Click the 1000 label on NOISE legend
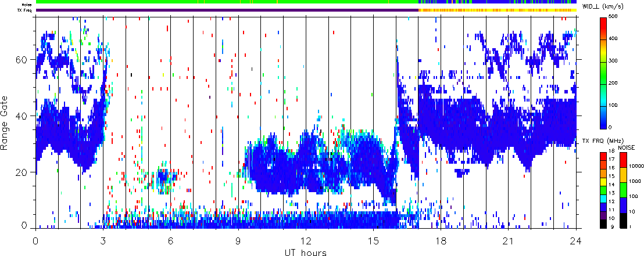 click(635, 181)
